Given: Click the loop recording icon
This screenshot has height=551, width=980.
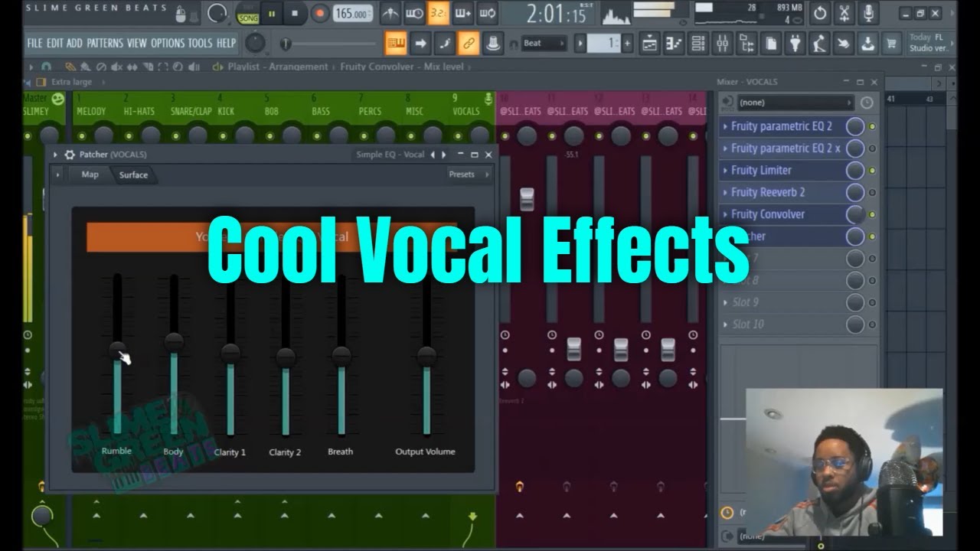Looking at the screenshot, I should pos(488,13).
